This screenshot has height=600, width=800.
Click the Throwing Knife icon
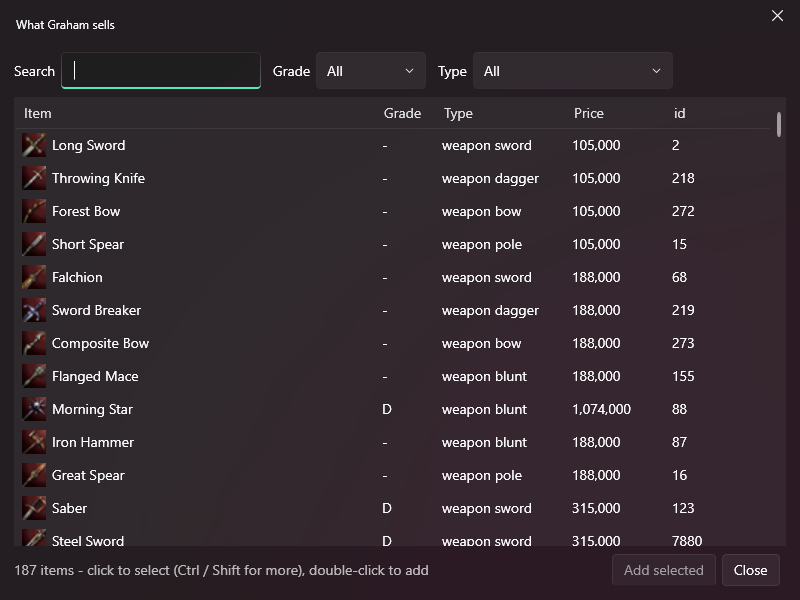click(34, 179)
